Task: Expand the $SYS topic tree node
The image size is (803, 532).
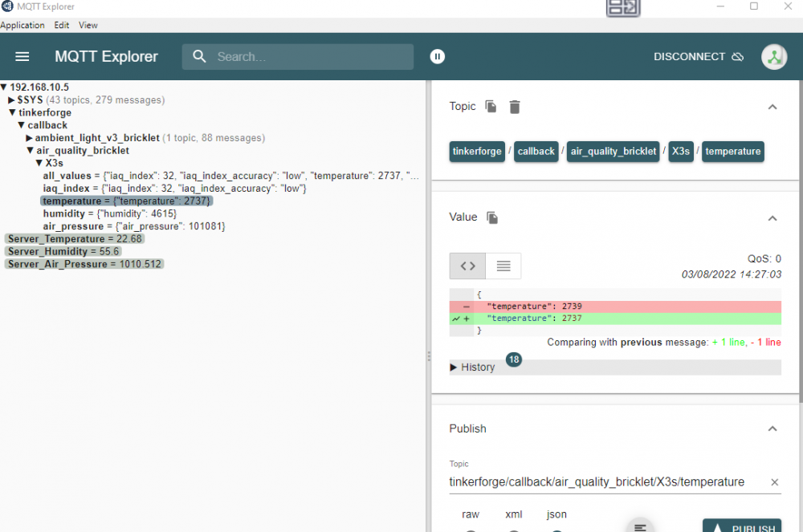Action: (x=12, y=100)
